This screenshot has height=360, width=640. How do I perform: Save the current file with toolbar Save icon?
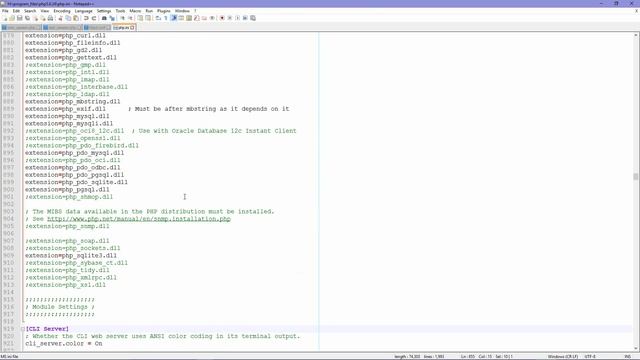click(20, 18)
